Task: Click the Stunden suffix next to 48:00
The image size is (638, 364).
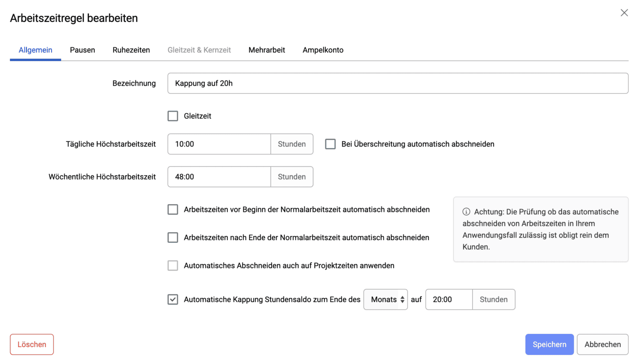Action: point(292,177)
